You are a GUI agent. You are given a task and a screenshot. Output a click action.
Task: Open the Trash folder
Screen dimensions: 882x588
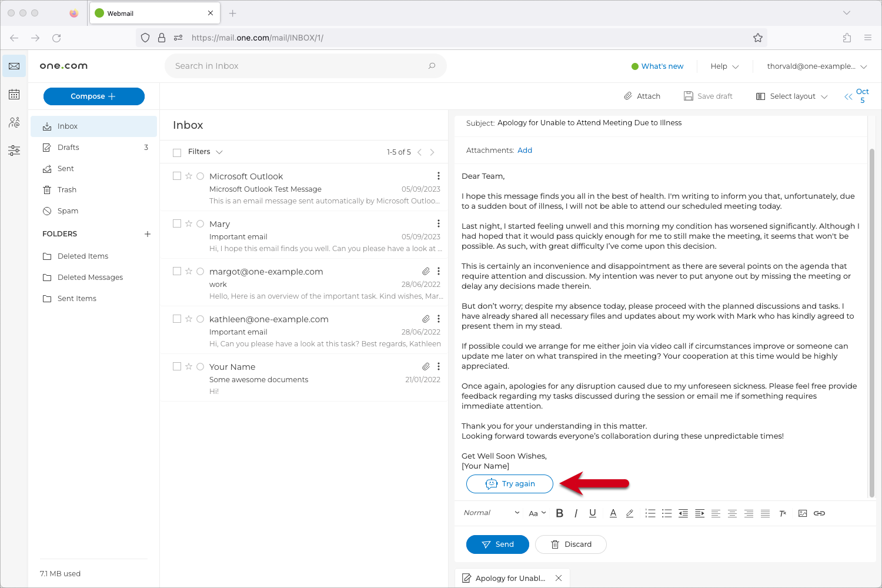[x=66, y=189]
